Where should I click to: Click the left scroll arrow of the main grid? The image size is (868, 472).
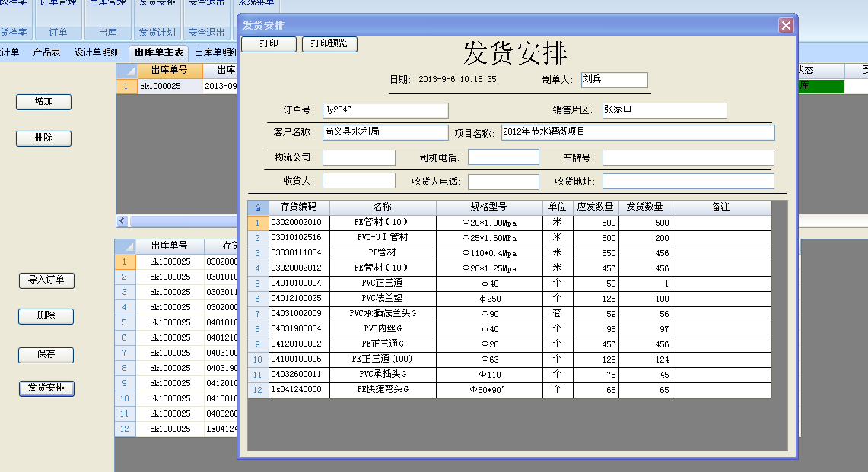point(122,220)
